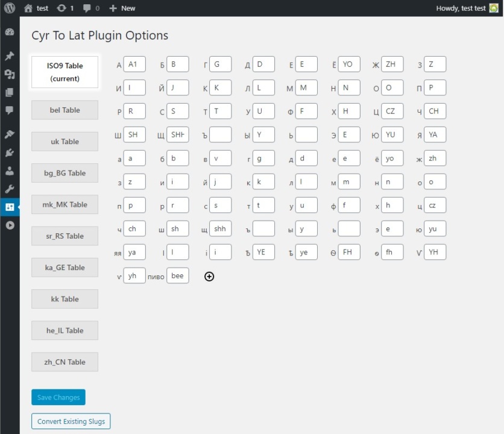
Task: Click the input field containing bee
Action: pos(178,275)
